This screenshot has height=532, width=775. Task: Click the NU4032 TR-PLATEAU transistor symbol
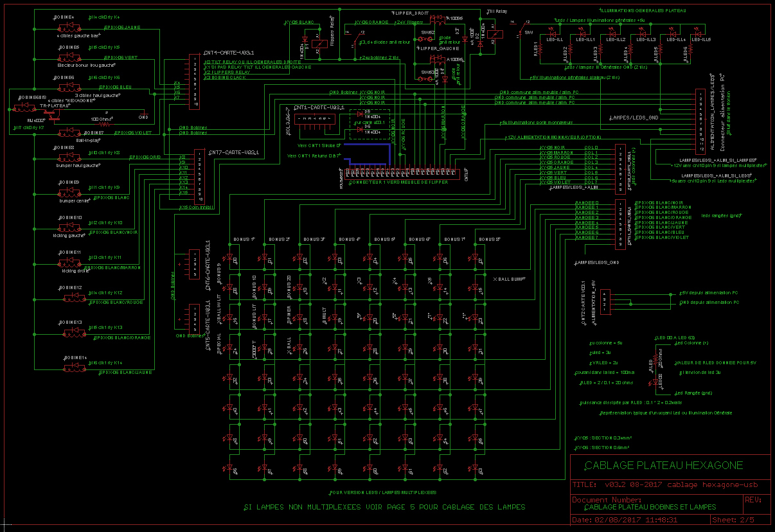tap(53, 114)
